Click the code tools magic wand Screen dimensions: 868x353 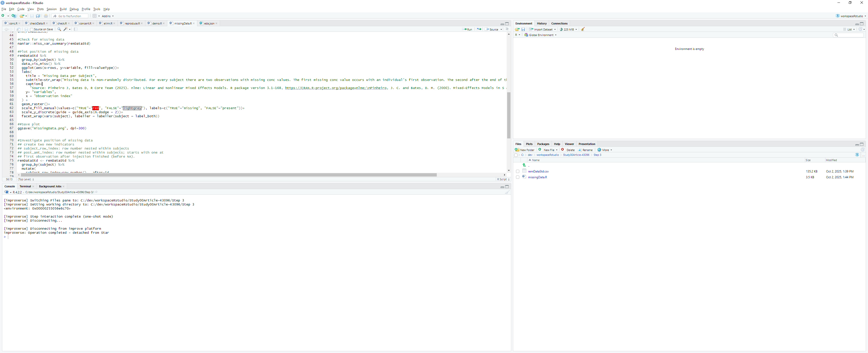[65, 29]
